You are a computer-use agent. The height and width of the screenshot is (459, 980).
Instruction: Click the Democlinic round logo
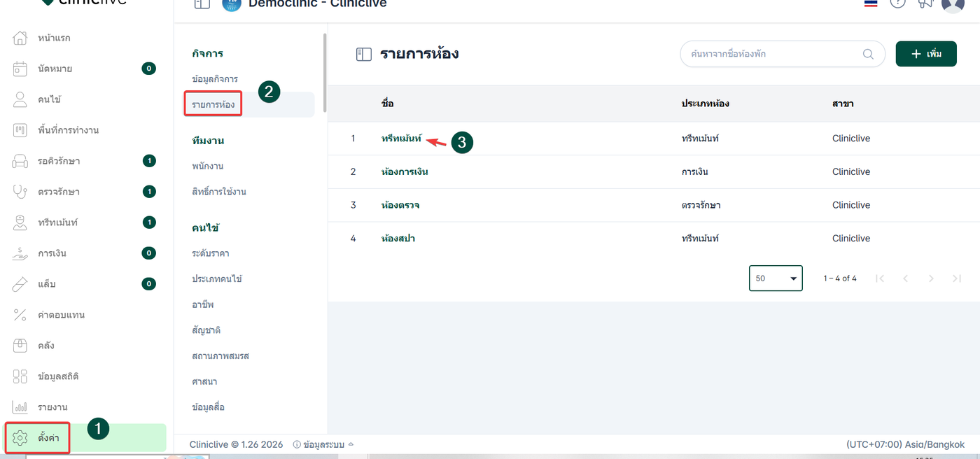click(x=231, y=4)
